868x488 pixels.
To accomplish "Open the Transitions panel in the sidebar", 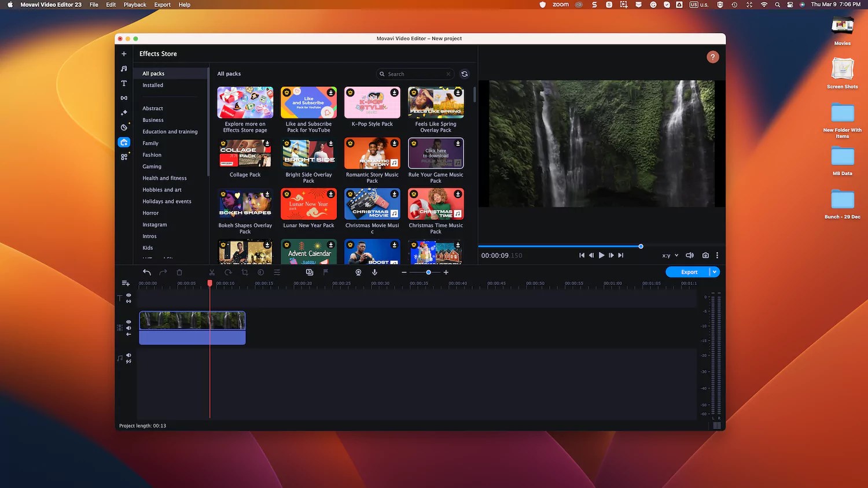I will [123, 98].
